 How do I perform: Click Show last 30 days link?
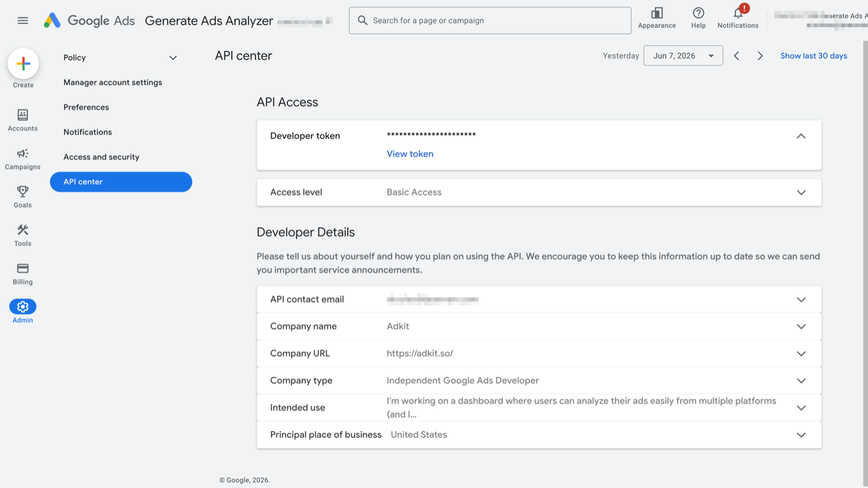[x=813, y=56]
